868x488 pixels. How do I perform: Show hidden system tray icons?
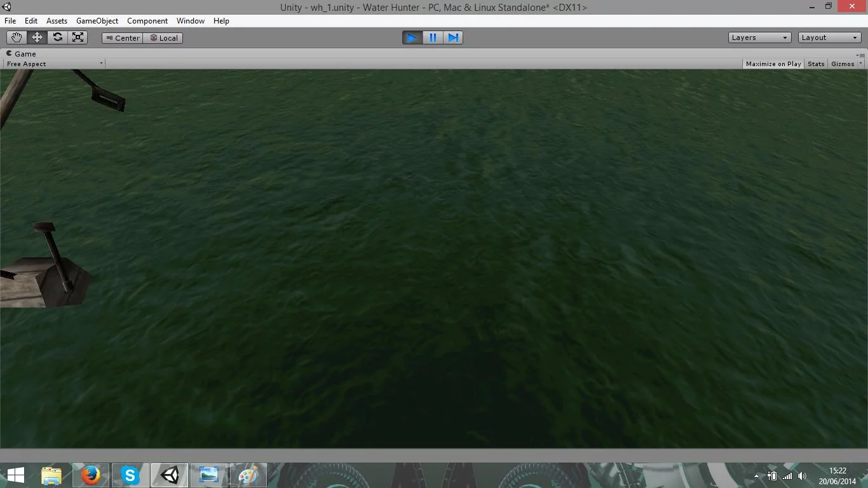[756, 476]
